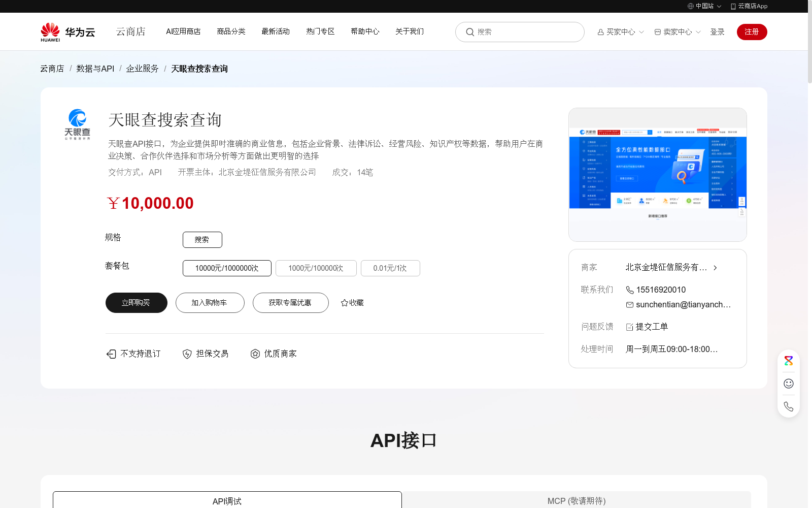Click the red 注册 button
The width and height of the screenshot is (812, 508).
(x=752, y=32)
